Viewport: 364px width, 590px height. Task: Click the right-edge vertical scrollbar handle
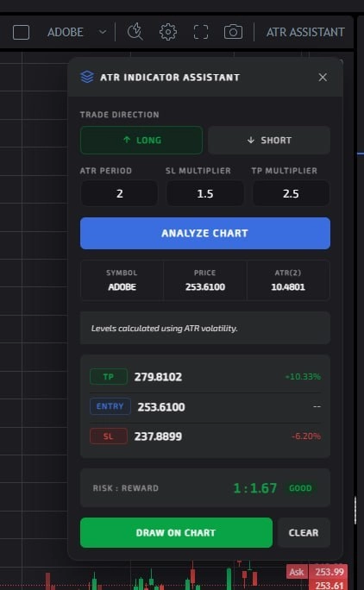355,511
